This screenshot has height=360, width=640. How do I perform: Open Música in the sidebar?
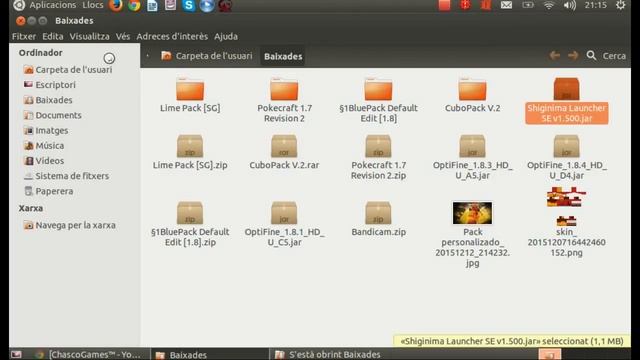pos(44,145)
